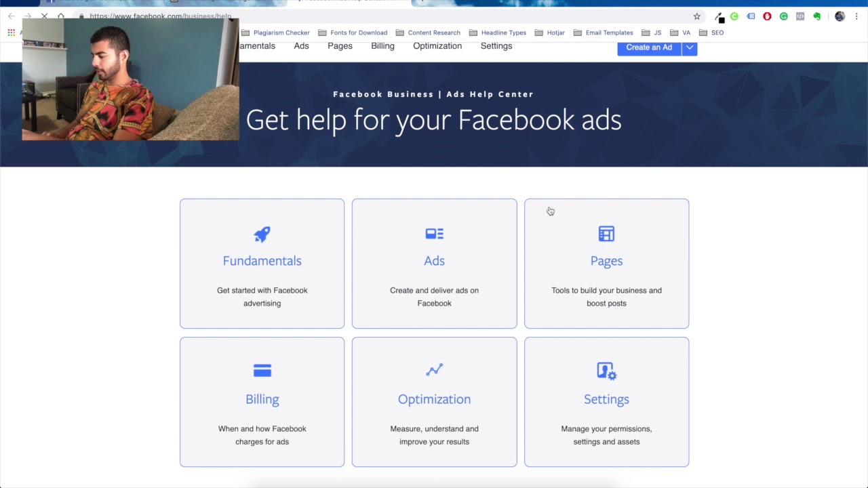
Task: Open the Settings card title link
Action: [x=606, y=399]
